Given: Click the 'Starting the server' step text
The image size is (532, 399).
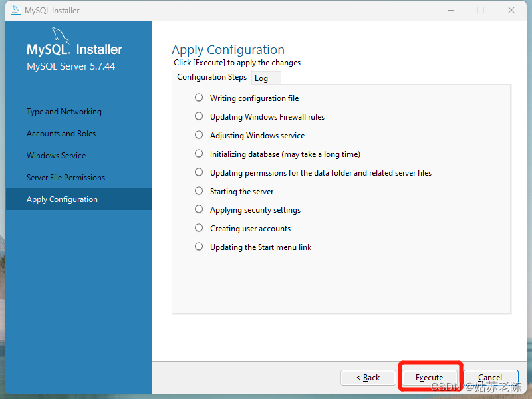Looking at the screenshot, I should click(x=242, y=192).
